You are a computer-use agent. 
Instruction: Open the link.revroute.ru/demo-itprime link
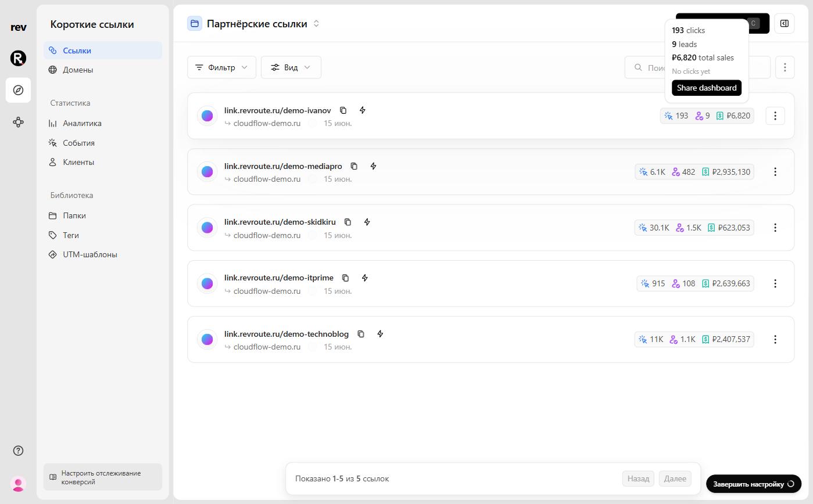pyautogui.click(x=279, y=278)
